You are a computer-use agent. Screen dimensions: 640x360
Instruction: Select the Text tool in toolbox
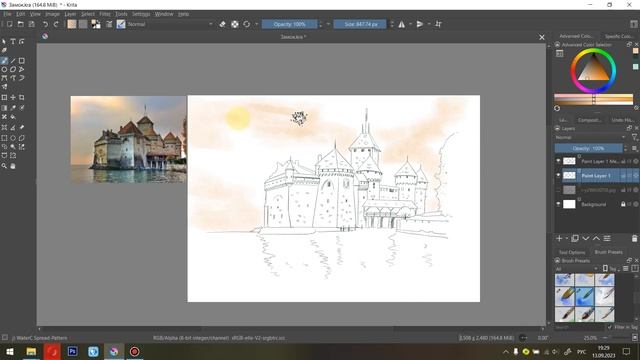click(13, 41)
